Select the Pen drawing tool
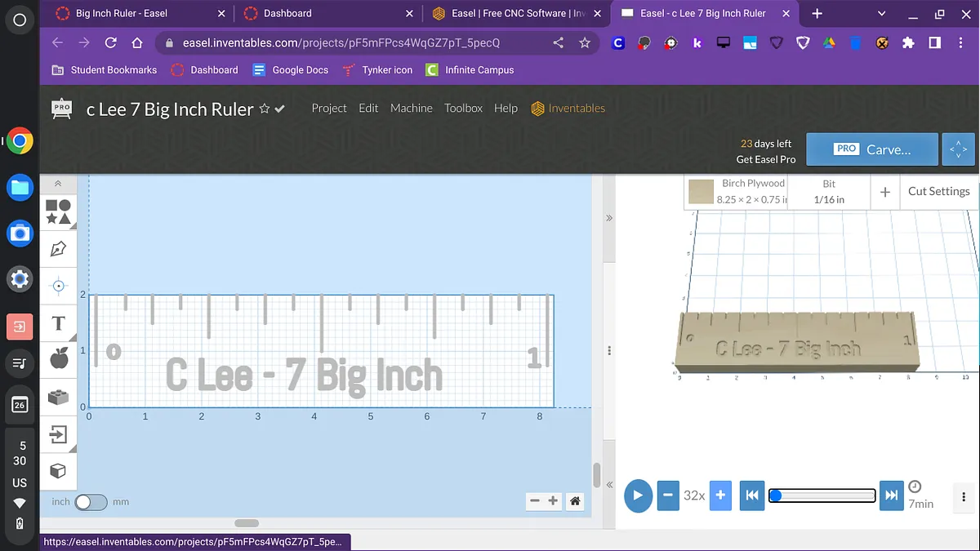Screen dimensions: 980x551 click(x=58, y=249)
